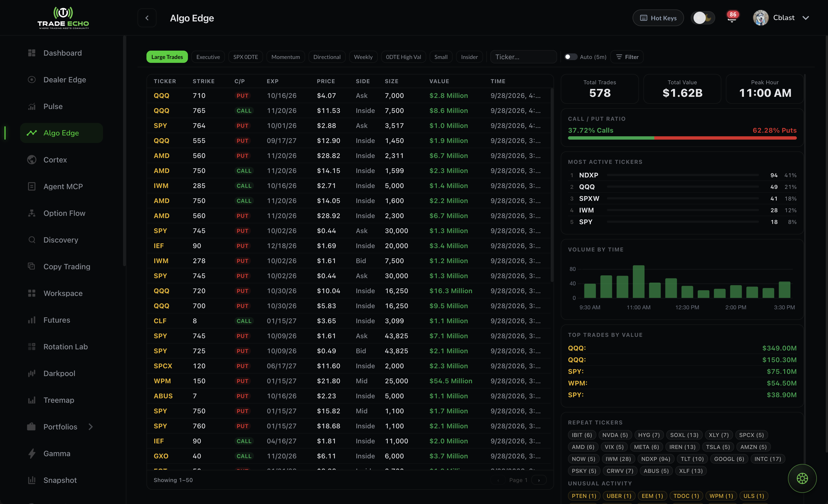Click the Discovery magnifier icon

click(31, 240)
